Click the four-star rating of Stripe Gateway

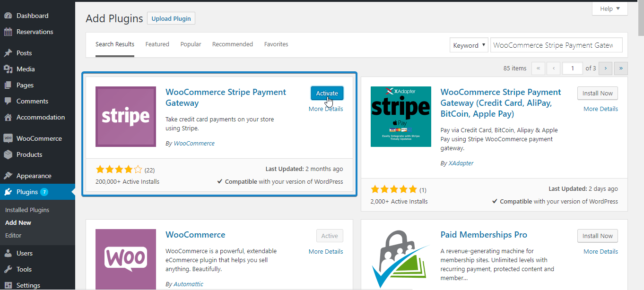tap(119, 170)
